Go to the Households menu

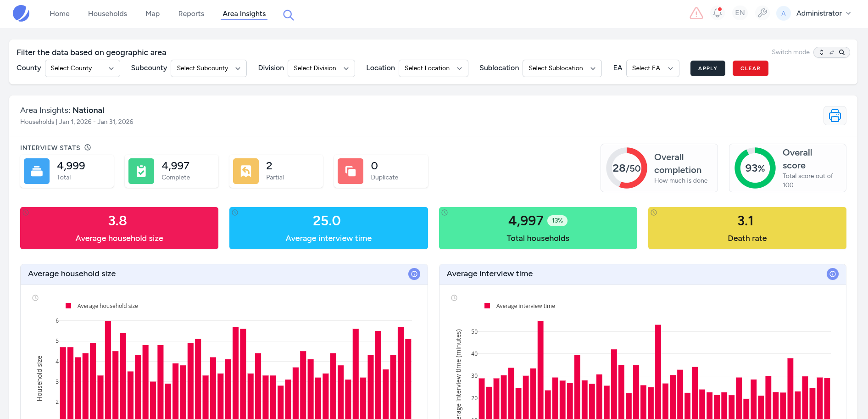click(107, 14)
